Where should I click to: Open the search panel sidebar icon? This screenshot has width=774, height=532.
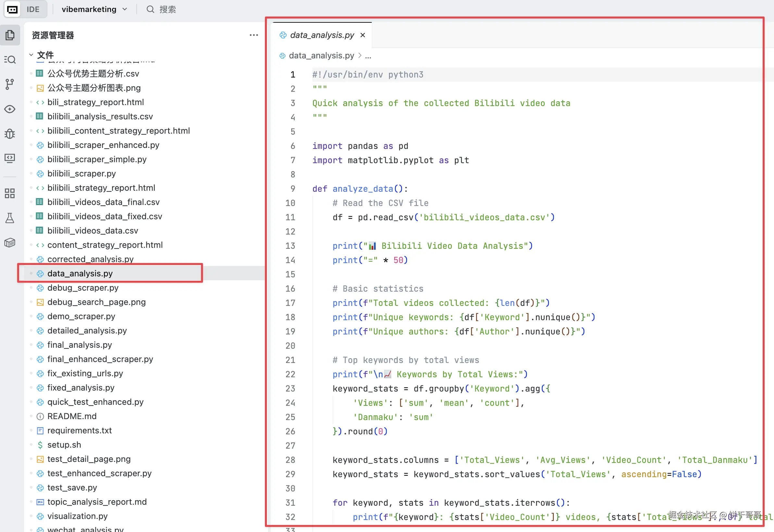click(x=10, y=60)
